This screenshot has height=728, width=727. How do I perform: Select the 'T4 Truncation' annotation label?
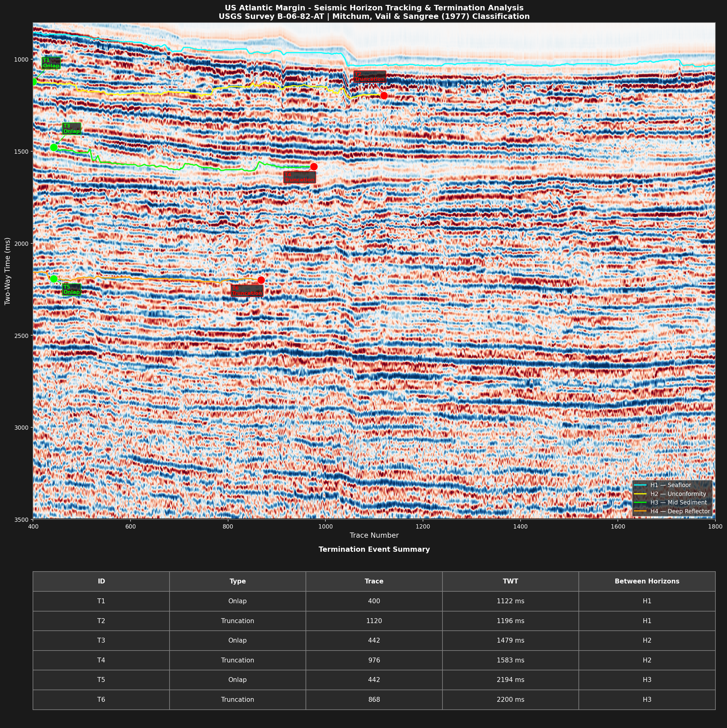299,177
